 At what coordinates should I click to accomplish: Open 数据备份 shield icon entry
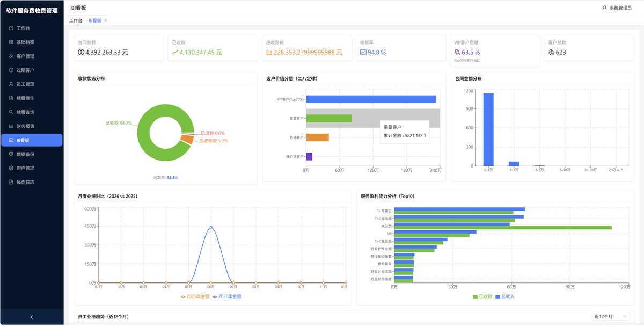pos(11,154)
